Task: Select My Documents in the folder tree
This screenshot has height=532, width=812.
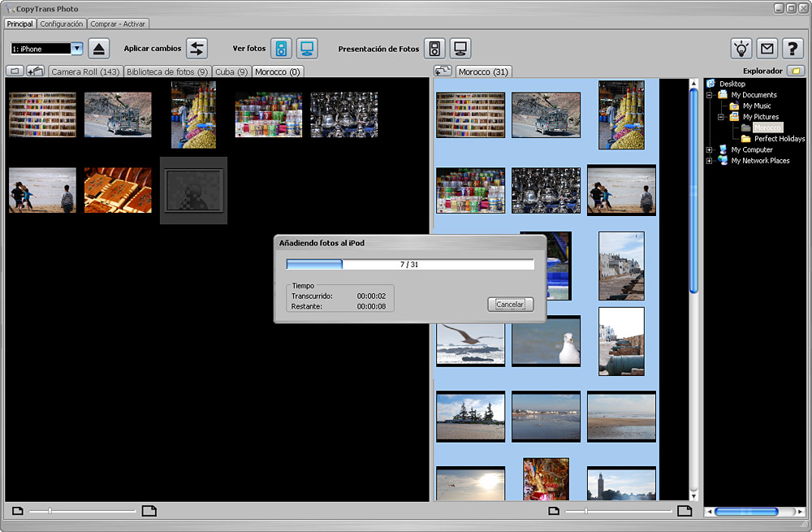Action: tap(754, 95)
